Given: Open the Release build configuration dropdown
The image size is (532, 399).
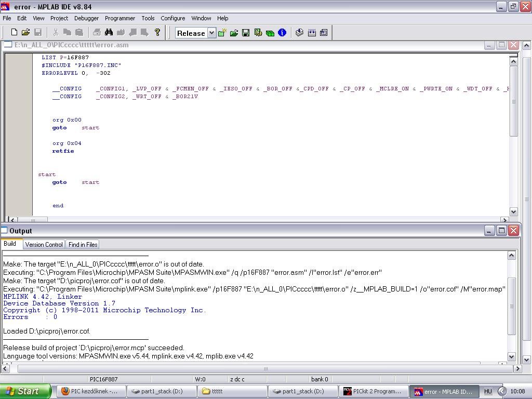Looking at the screenshot, I should (211, 33).
